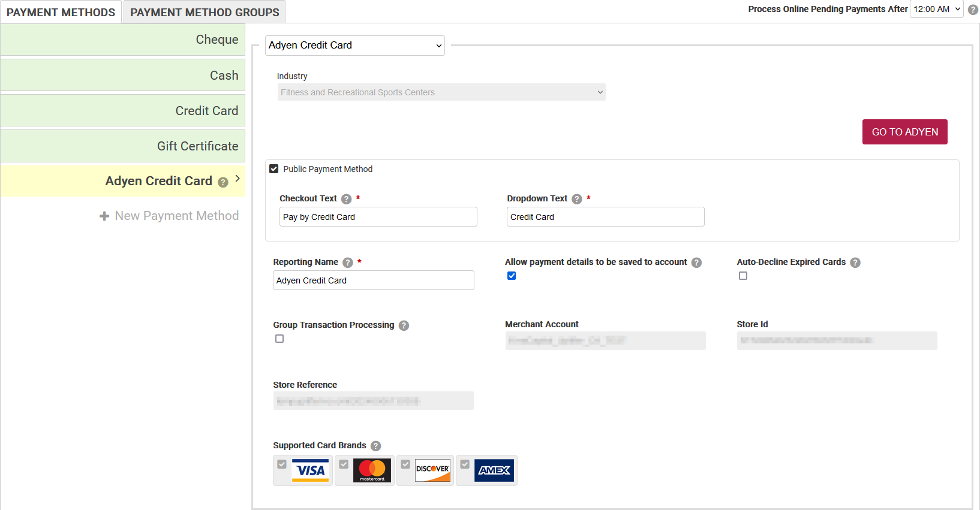This screenshot has height=510, width=980.
Task: Enable Auto-Decline Expired Cards checkbox
Action: click(x=743, y=276)
